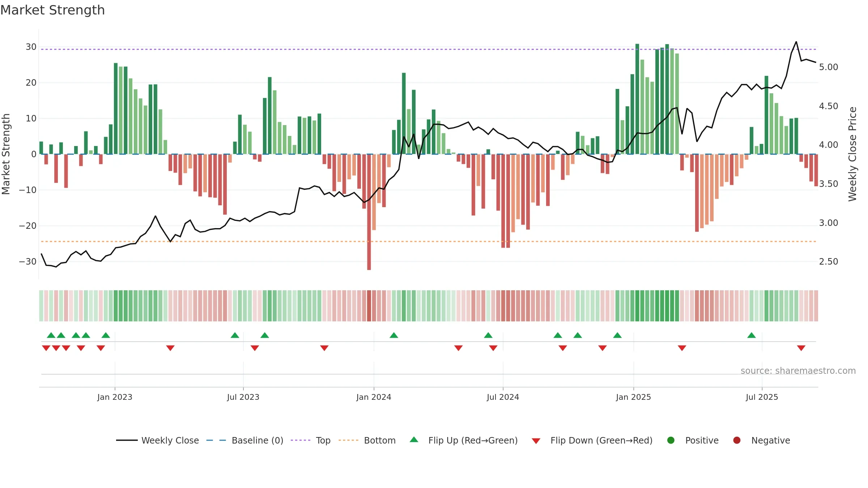Click the Jan 2024 axis label
868x488 pixels.
point(374,397)
